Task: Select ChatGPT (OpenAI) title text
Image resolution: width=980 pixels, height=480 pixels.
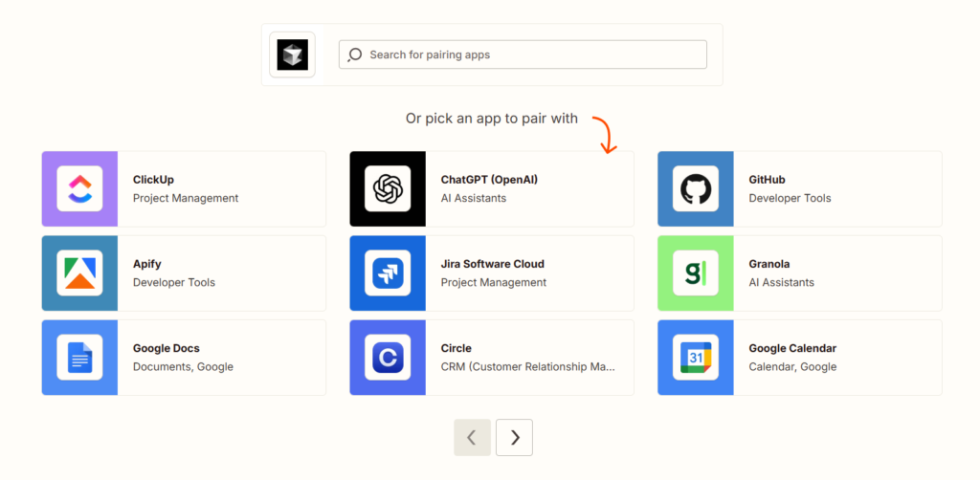Action: tap(489, 180)
